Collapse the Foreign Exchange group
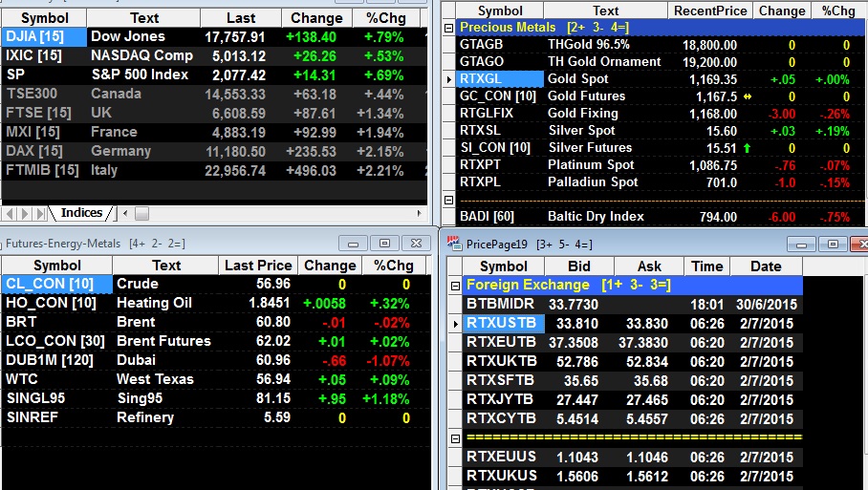This screenshot has height=490, width=868. click(x=455, y=286)
